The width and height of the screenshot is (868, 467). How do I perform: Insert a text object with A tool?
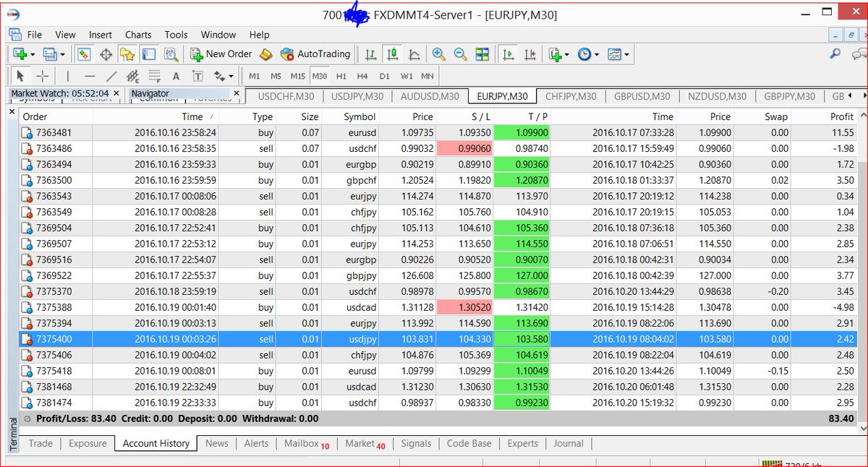[176, 75]
